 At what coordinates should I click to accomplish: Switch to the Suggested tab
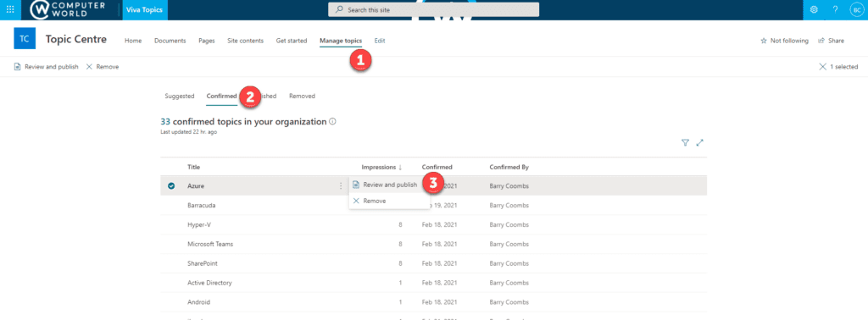pos(180,97)
